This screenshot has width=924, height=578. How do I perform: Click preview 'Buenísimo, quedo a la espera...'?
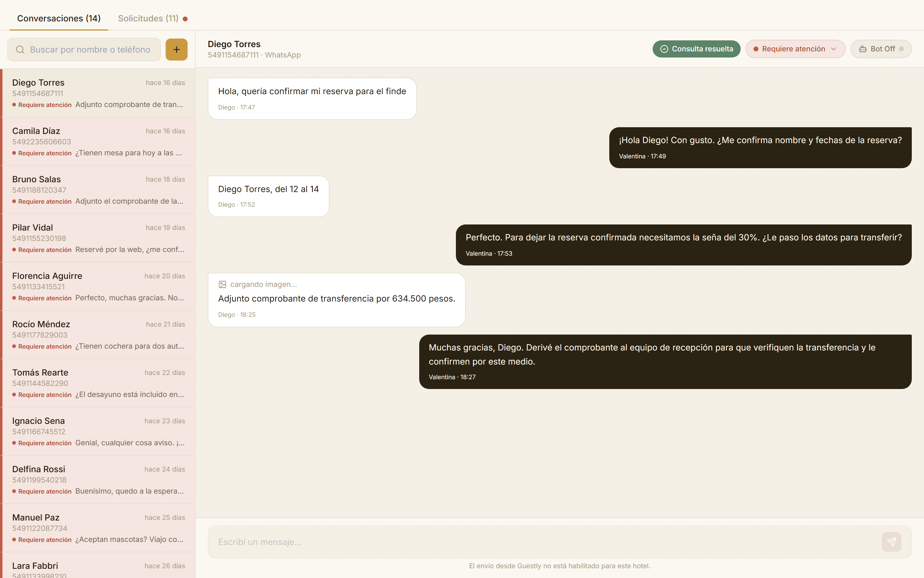(130, 491)
